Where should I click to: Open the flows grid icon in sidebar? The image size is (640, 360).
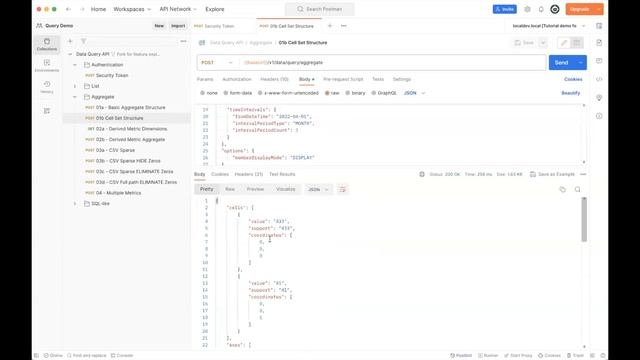[x=47, y=111]
